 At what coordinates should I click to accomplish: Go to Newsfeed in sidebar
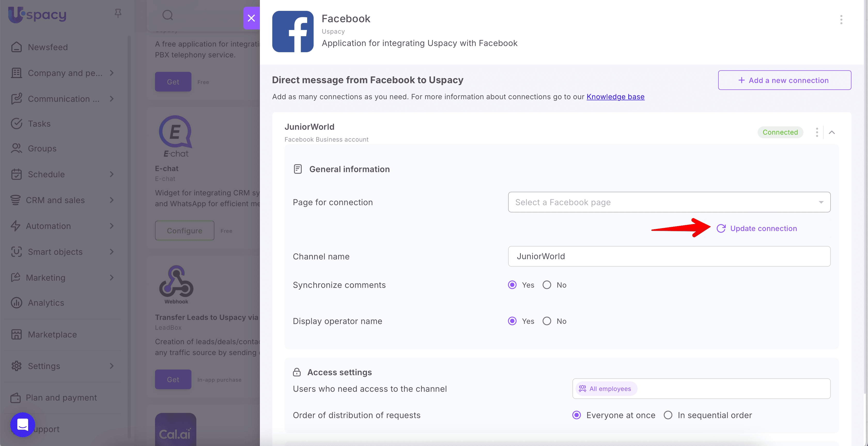pyautogui.click(x=48, y=47)
